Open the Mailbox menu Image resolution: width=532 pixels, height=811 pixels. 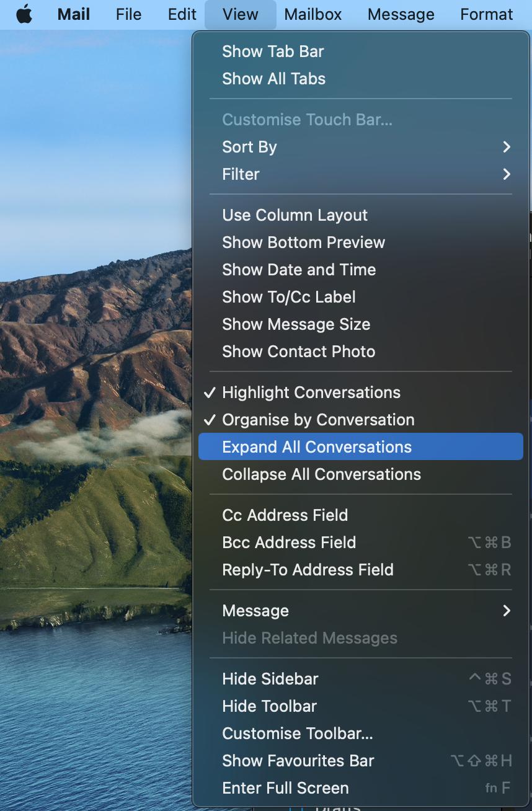(x=313, y=14)
